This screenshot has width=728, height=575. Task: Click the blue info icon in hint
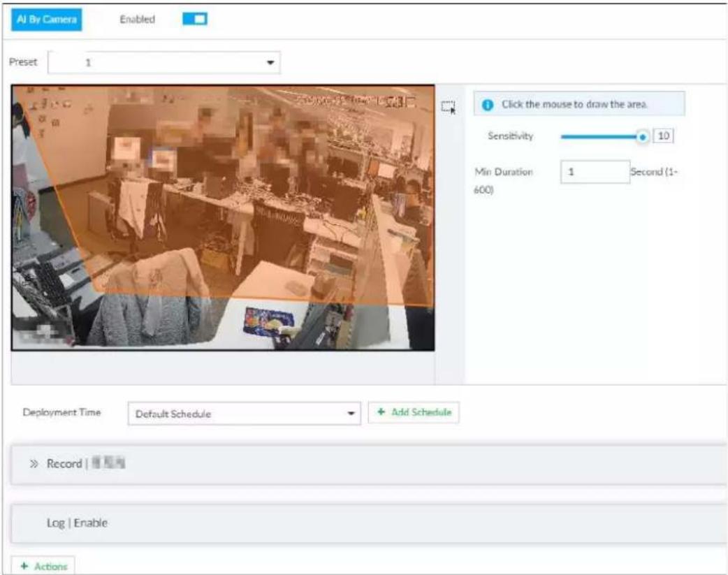(x=487, y=105)
